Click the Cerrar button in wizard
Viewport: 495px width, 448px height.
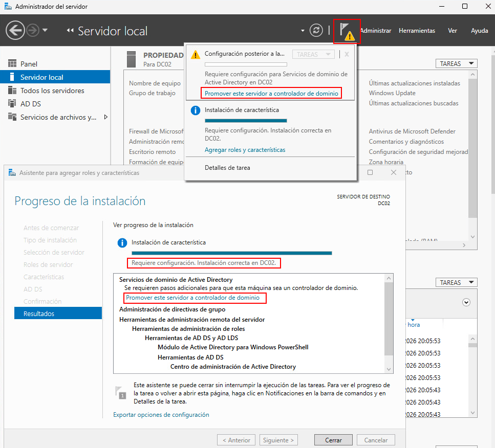pyautogui.click(x=333, y=440)
